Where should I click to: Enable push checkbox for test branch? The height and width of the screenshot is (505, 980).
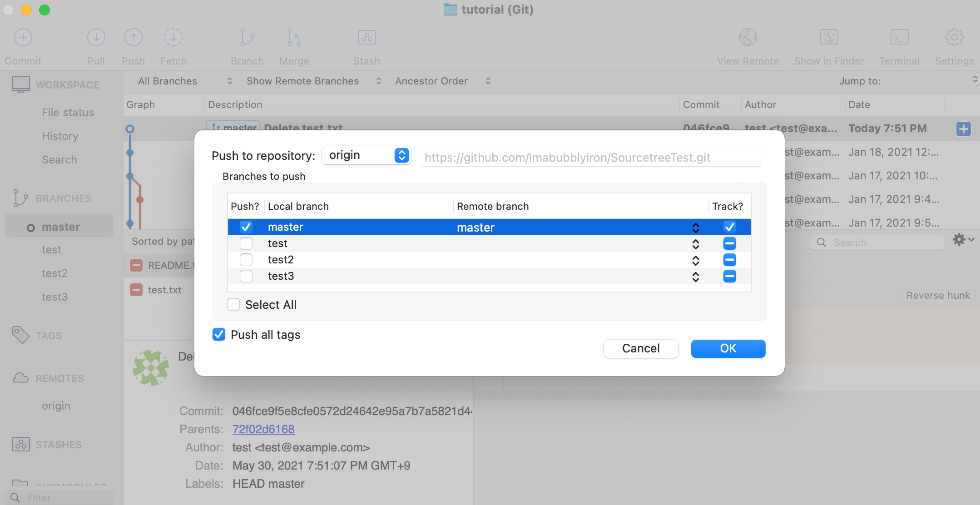(246, 243)
